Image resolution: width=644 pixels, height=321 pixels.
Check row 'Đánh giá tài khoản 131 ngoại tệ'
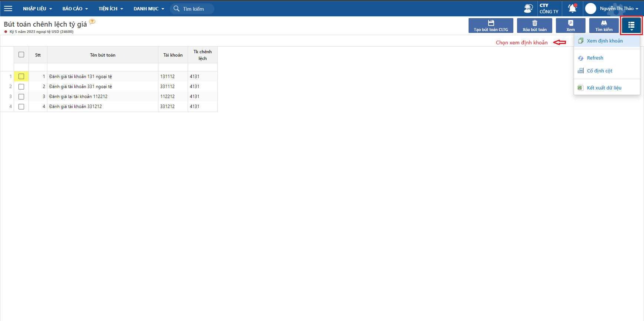pyautogui.click(x=21, y=77)
